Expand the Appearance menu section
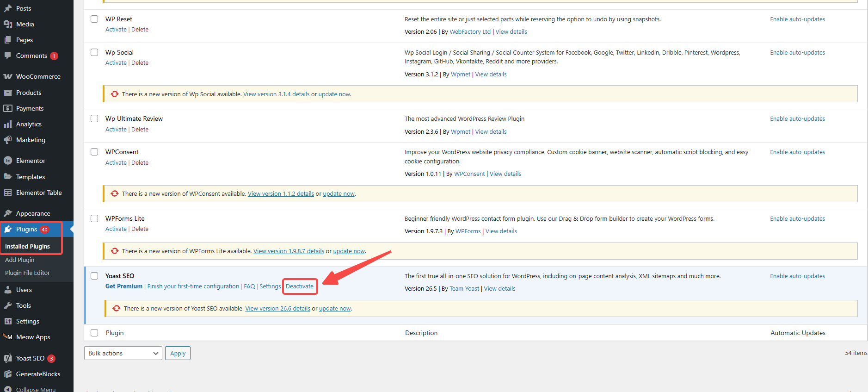The height and width of the screenshot is (392, 868). tap(33, 213)
